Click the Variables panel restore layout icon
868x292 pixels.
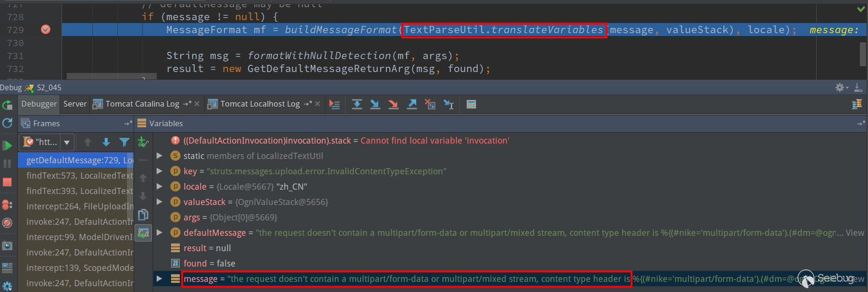point(861,123)
